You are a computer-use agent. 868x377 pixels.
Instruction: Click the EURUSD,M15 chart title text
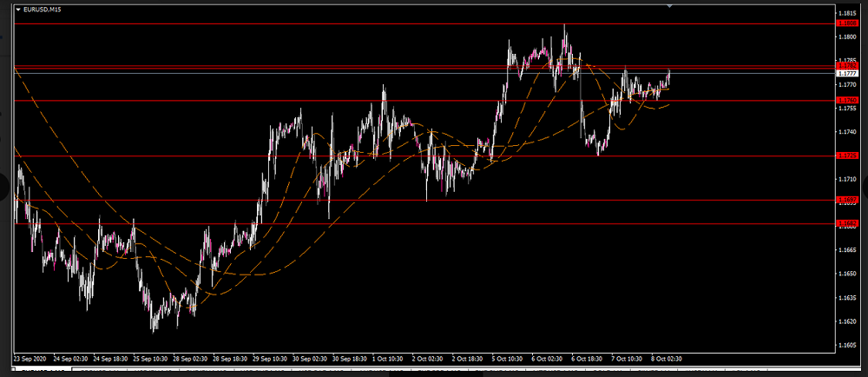43,9
